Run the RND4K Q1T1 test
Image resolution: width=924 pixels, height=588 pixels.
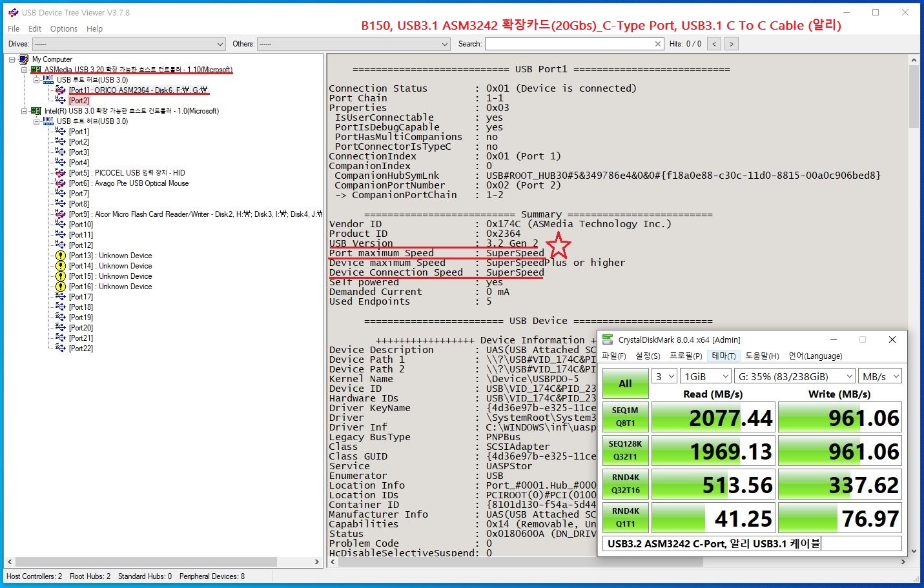625,518
